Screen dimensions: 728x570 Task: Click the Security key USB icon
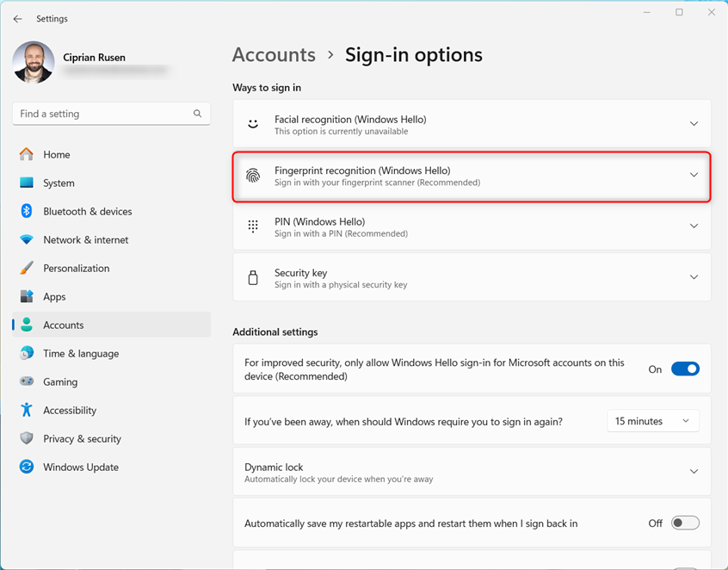click(x=253, y=277)
